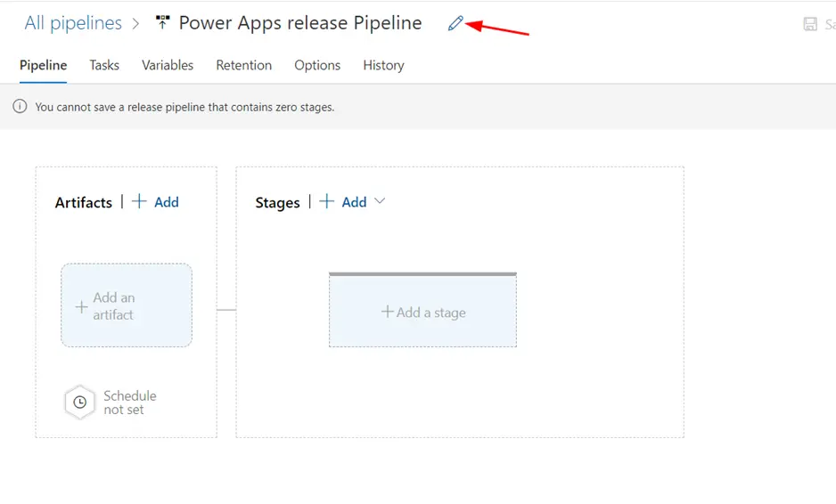Go to the Retention tab
836x504 pixels.
[243, 65]
